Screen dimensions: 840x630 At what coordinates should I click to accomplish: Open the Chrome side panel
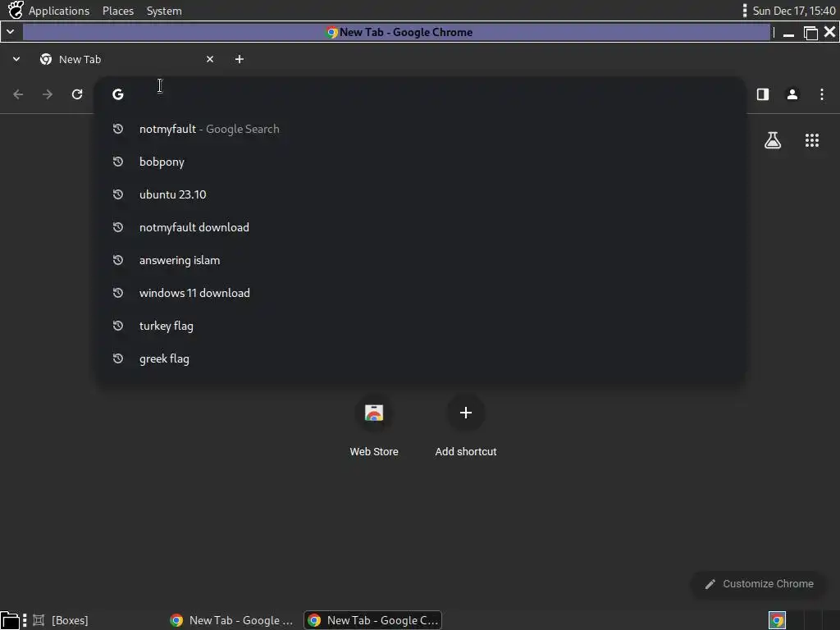(x=763, y=94)
